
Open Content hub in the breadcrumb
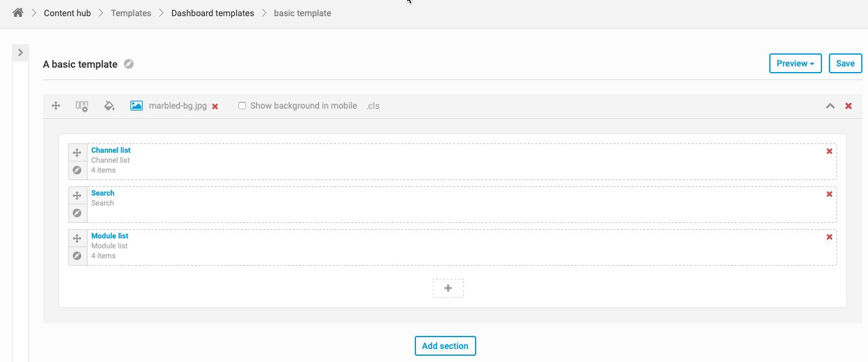(67, 13)
